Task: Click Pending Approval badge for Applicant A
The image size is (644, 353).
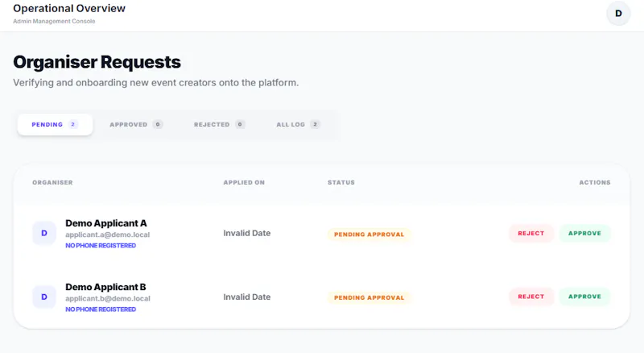Action: click(369, 234)
